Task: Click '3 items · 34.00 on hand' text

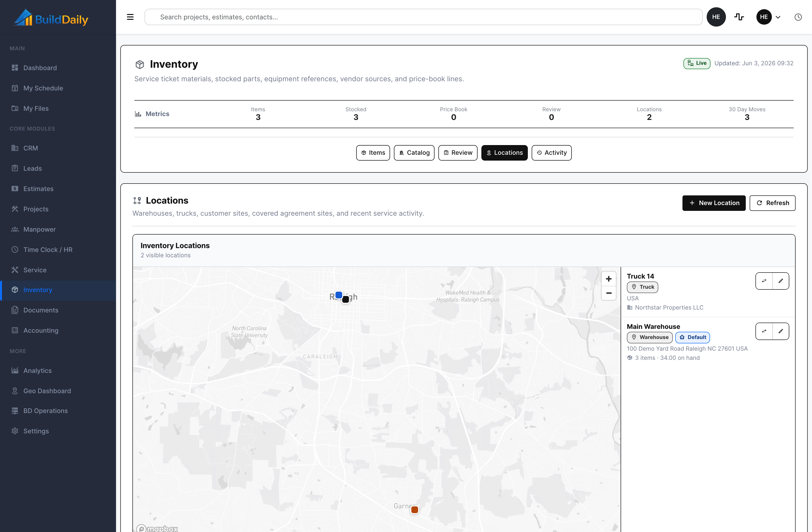Action: tap(667, 357)
